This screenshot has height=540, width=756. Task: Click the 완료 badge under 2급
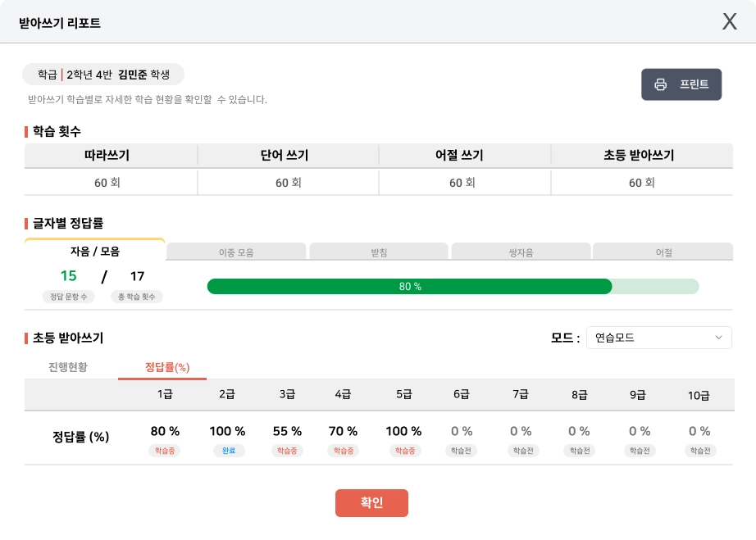[227, 451]
